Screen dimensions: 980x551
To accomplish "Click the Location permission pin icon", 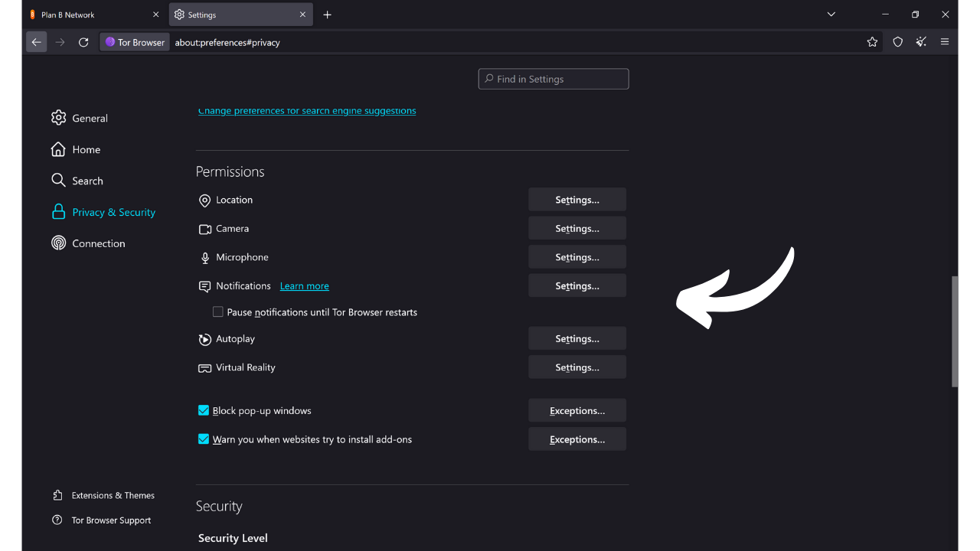I will click(x=204, y=200).
